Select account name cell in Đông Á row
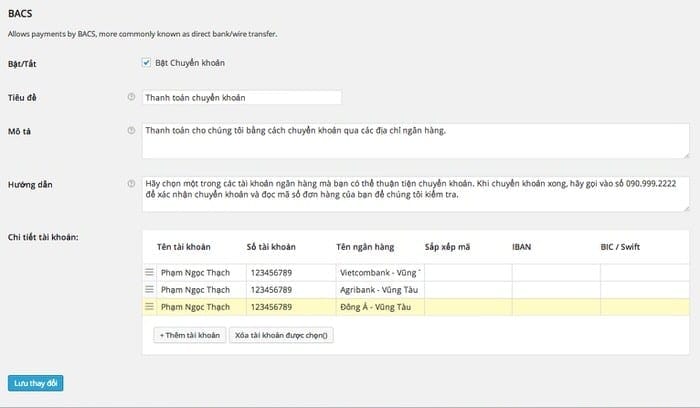 201,307
